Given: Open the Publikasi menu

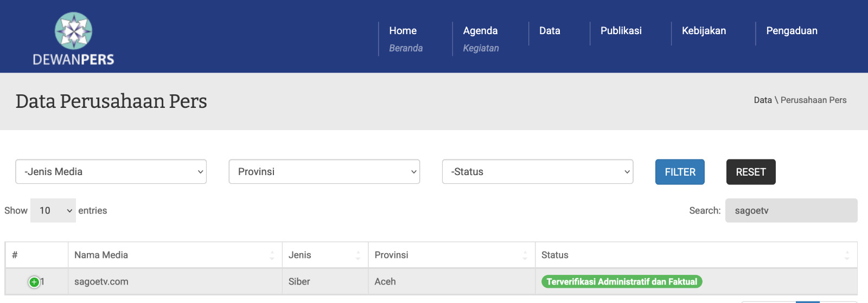Looking at the screenshot, I should pyautogui.click(x=621, y=31).
